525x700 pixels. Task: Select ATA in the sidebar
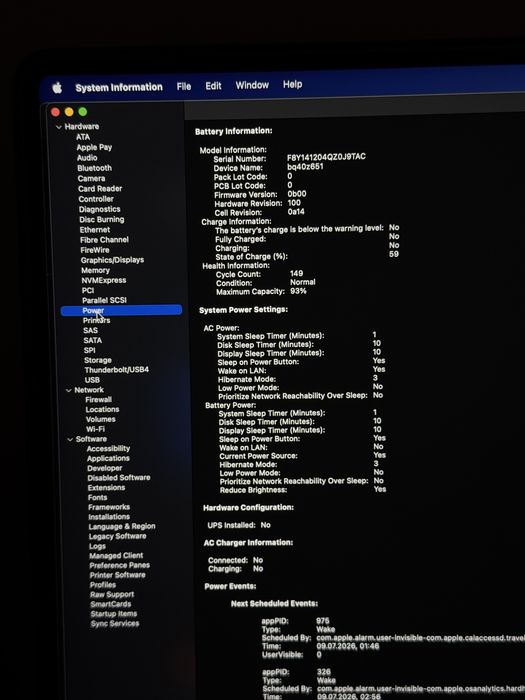(83, 137)
